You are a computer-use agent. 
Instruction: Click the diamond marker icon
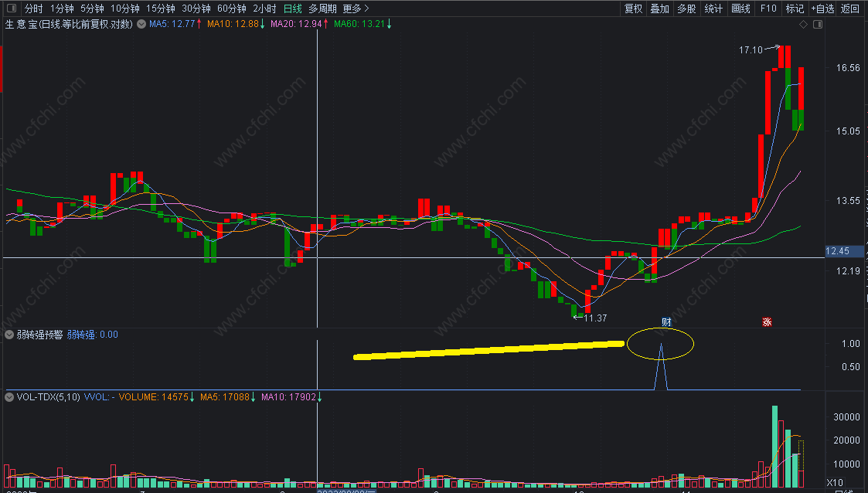[x=803, y=25]
